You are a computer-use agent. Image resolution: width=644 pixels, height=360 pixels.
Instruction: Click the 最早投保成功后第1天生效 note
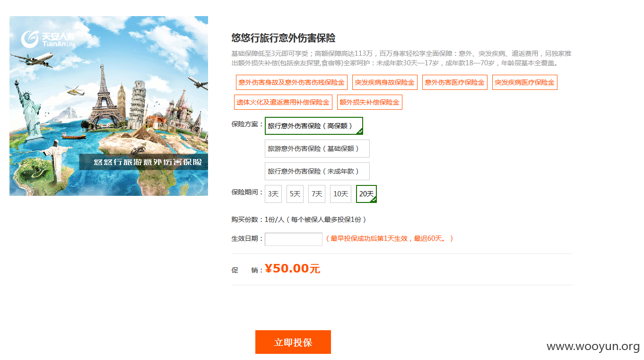click(390, 238)
